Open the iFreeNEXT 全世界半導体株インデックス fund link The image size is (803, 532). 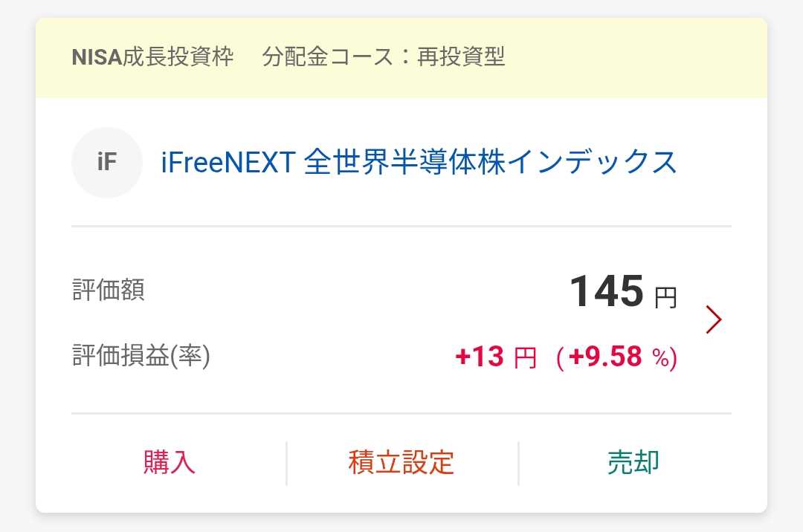tap(419, 163)
